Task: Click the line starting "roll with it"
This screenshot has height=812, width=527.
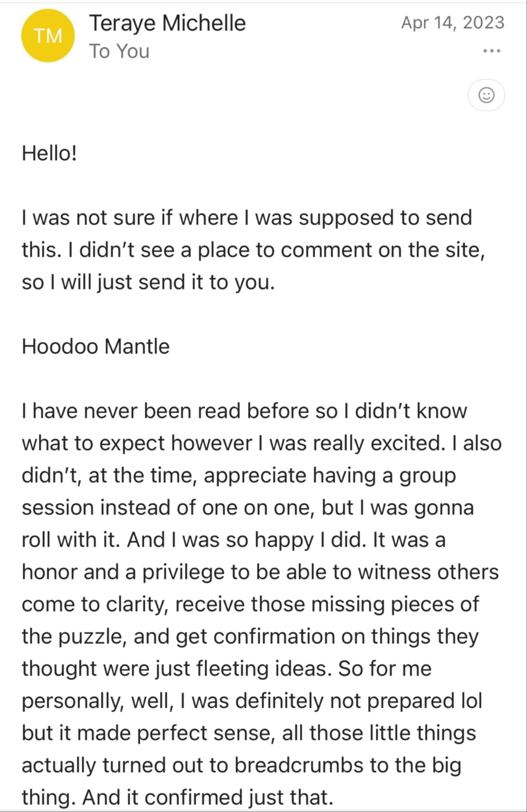Action: point(234,540)
